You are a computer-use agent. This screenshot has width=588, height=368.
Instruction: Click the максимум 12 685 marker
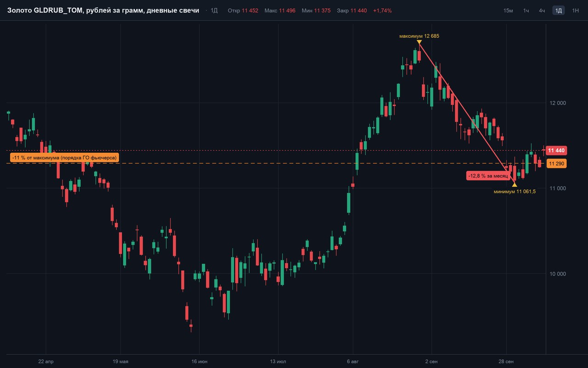419,36
